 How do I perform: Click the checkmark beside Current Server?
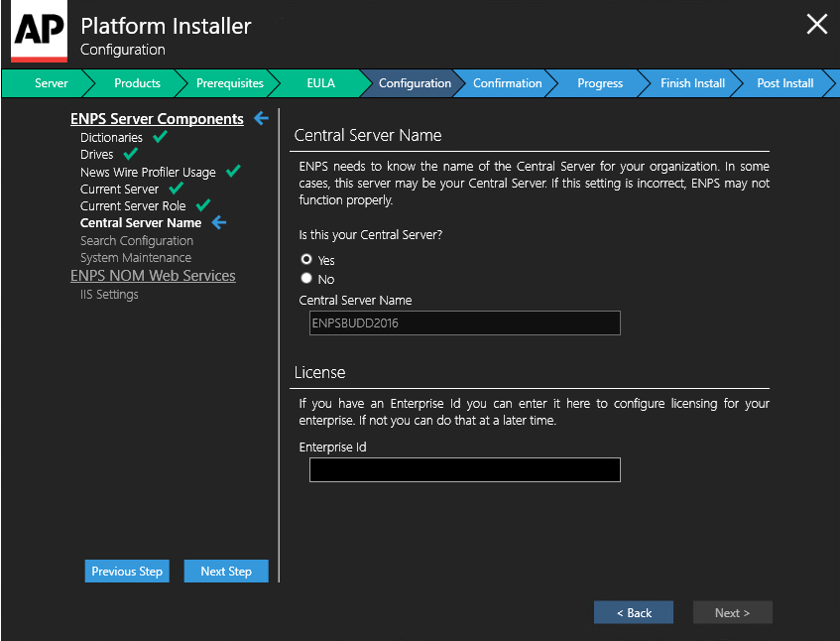pos(177,189)
